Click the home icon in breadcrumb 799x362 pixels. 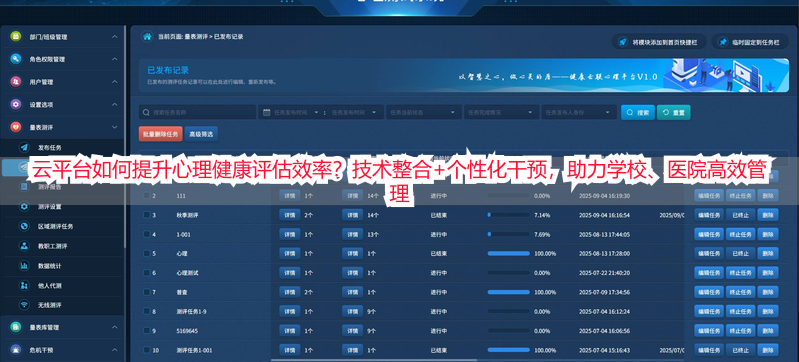coord(147,37)
